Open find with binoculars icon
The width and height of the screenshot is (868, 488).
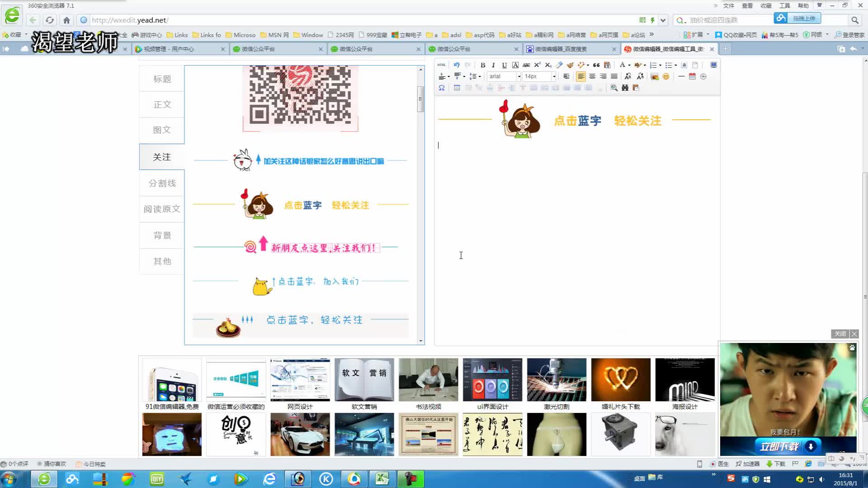click(x=625, y=88)
